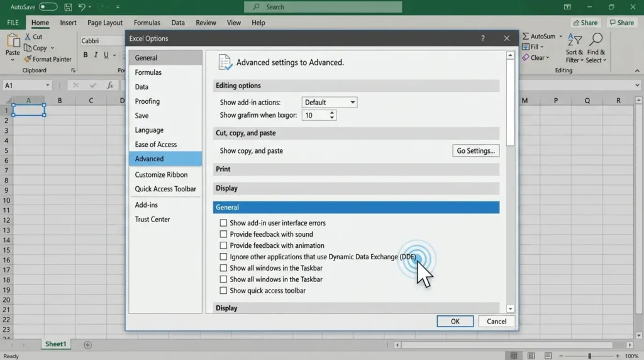The height and width of the screenshot is (360, 644).
Task: Open the Formulas ribbon tab
Action: 147,23
